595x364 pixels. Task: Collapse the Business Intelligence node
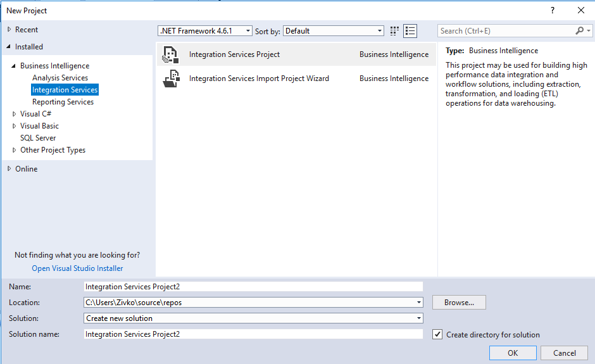[14, 66]
